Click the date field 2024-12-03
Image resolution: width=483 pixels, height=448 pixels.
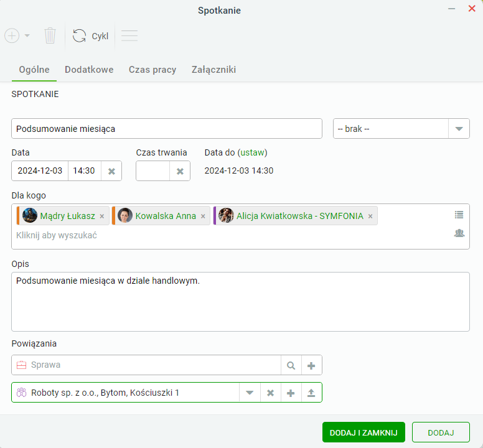click(40, 170)
